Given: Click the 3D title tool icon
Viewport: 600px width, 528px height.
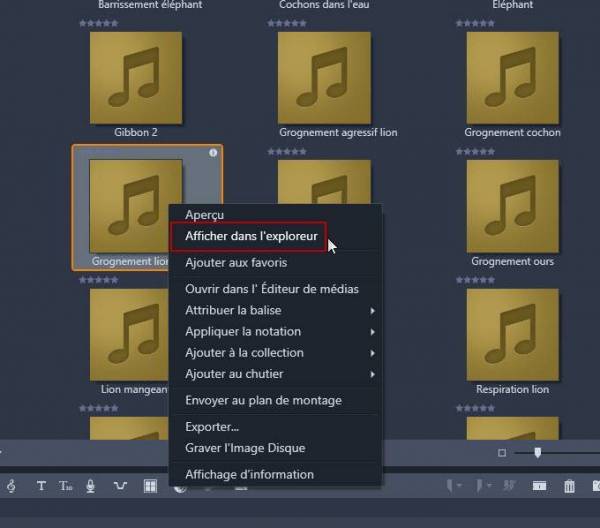Looking at the screenshot, I should (x=66, y=487).
